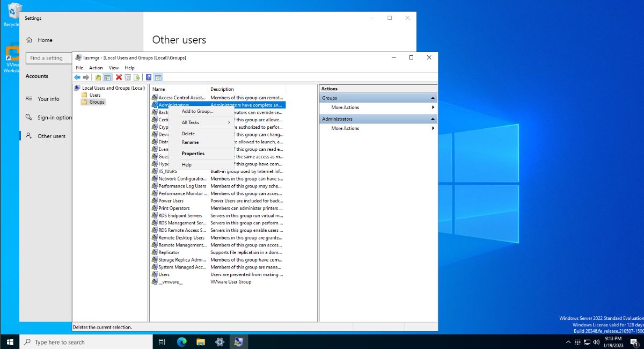Image resolution: width=644 pixels, height=349 pixels.
Task: Open the Properties toolbar icon
Action: coord(128,78)
